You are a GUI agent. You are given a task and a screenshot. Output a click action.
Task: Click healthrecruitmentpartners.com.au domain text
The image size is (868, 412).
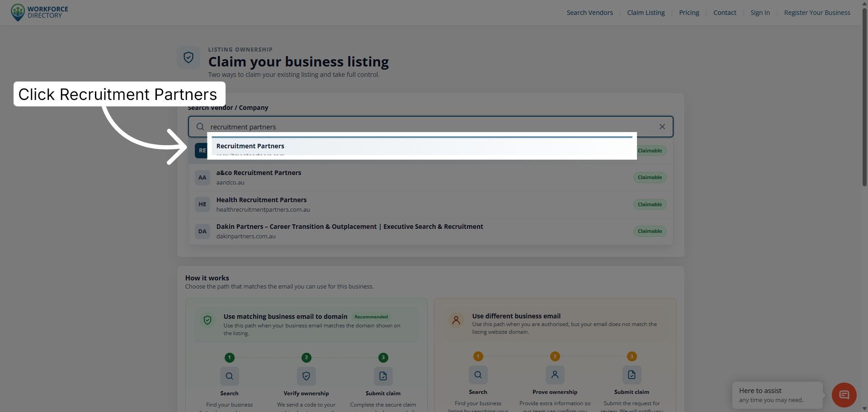click(x=263, y=210)
